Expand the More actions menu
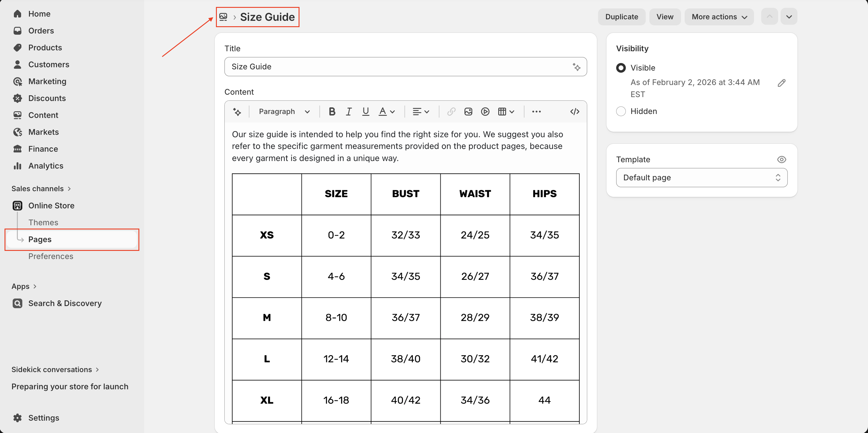The width and height of the screenshot is (868, 433). tap(719, 17)
